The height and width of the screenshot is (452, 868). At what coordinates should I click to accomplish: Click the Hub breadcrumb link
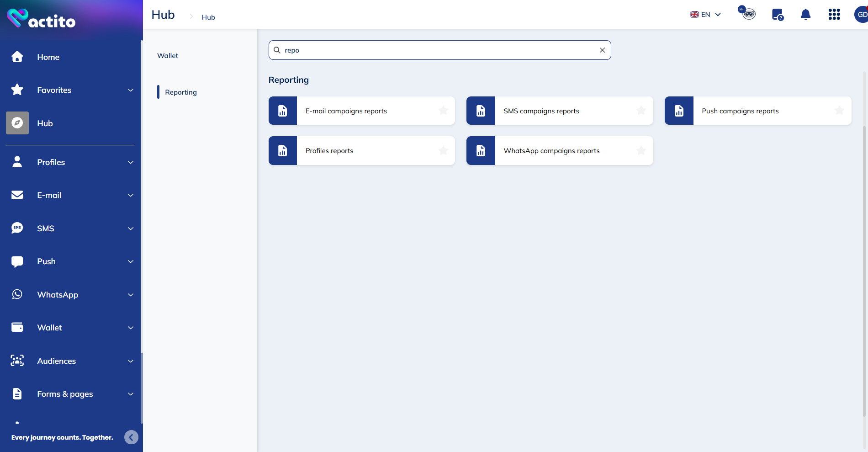click(x=208, y=17)
